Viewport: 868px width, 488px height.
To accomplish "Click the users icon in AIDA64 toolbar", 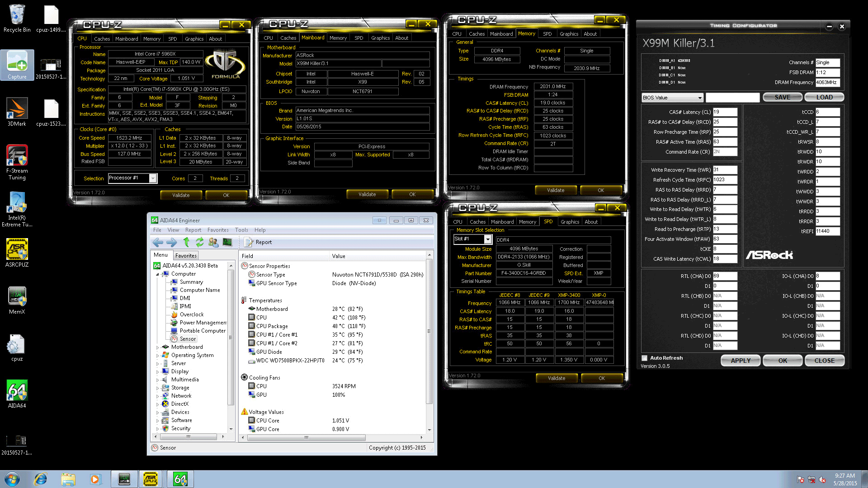I will [213, 242].
